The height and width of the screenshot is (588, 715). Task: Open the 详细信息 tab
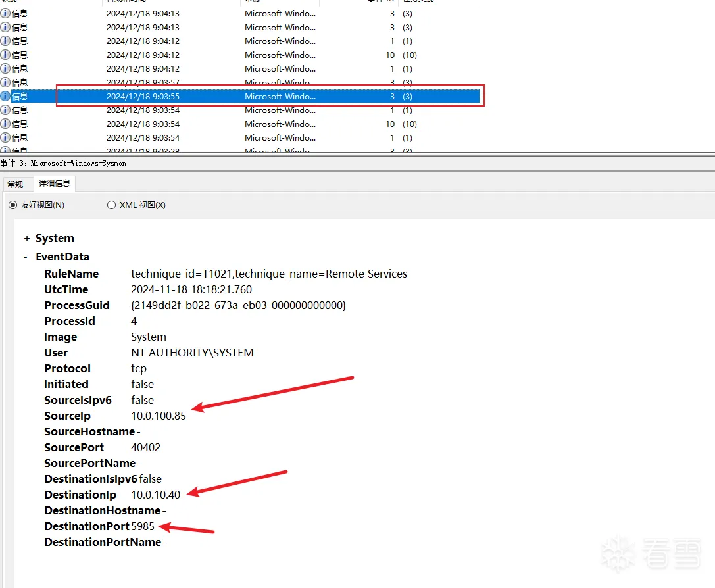[55, 184]
